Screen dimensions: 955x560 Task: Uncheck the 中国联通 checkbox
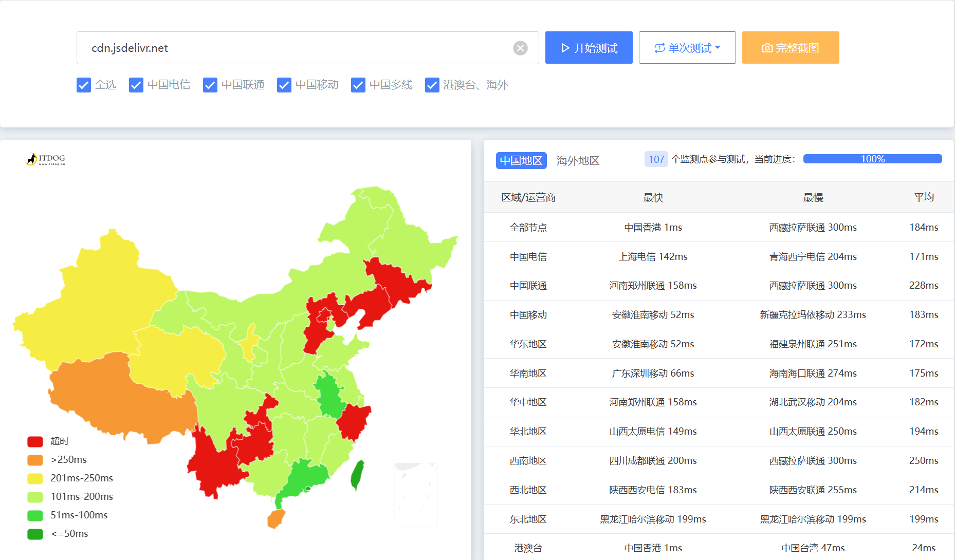tap(210, 85)
